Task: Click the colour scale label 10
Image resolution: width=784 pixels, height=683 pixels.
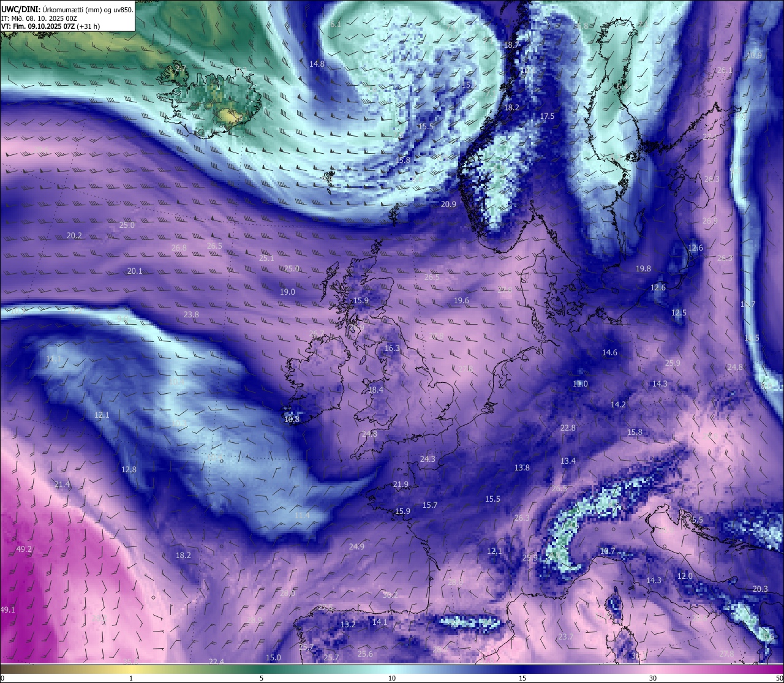Action: [392, 678]
